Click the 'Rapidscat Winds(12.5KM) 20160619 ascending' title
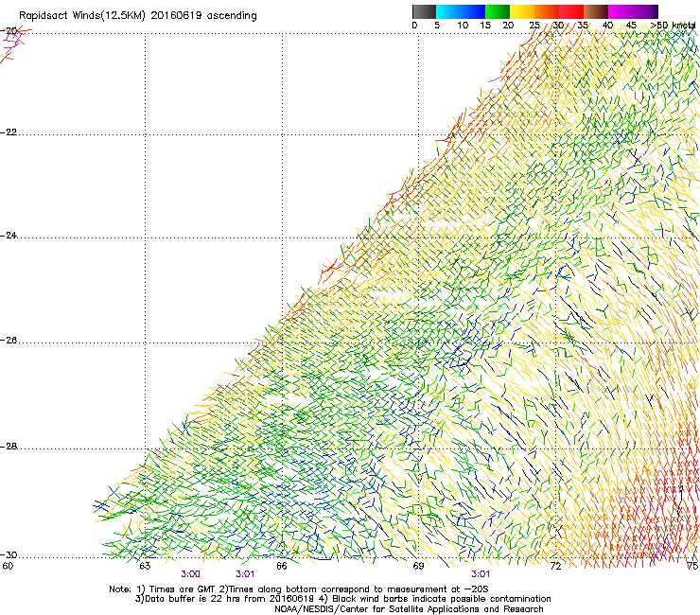The image size is (700, 615). [x=138, y=16]
